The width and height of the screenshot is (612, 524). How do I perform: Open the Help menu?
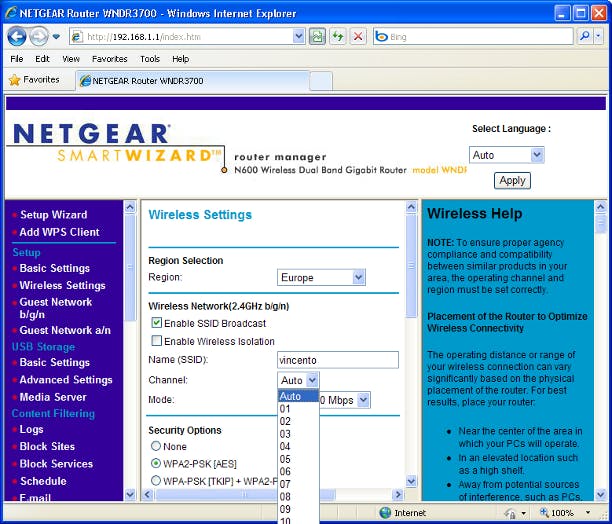click(x=181, y=59)
